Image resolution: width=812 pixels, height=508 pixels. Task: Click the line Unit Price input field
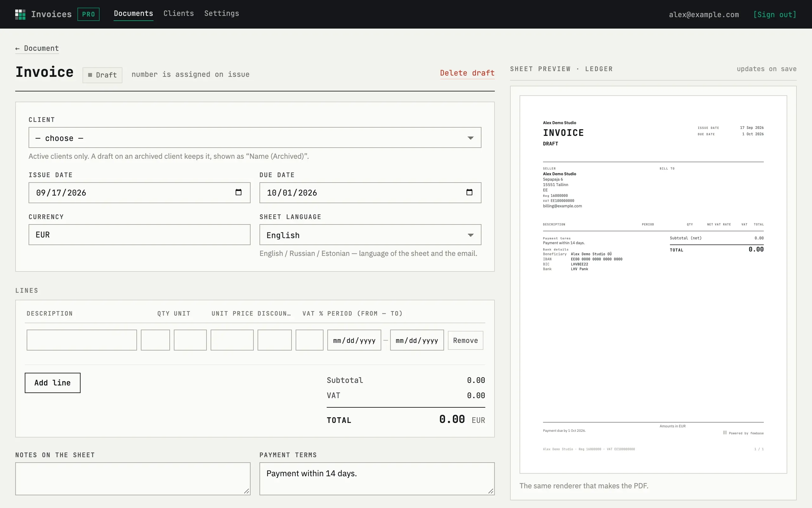(232, 340)
